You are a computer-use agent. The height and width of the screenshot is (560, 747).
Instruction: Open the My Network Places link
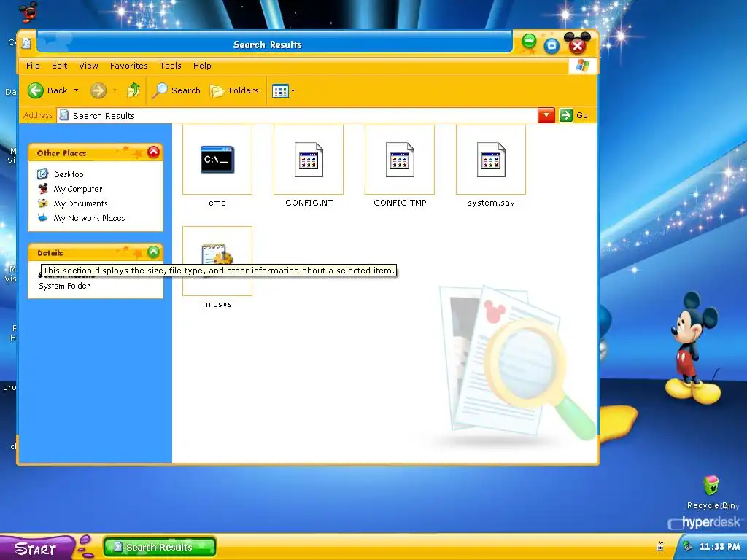point(90,218)
